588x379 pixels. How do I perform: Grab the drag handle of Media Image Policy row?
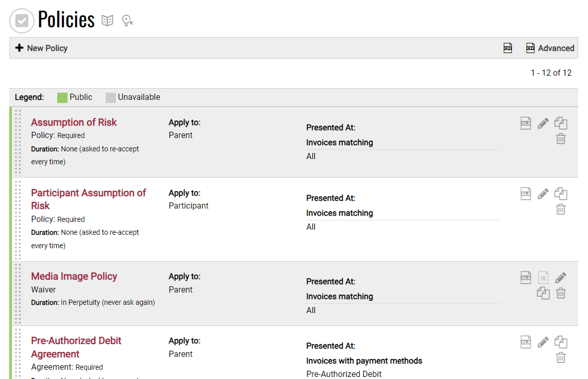tap(18, 294)
